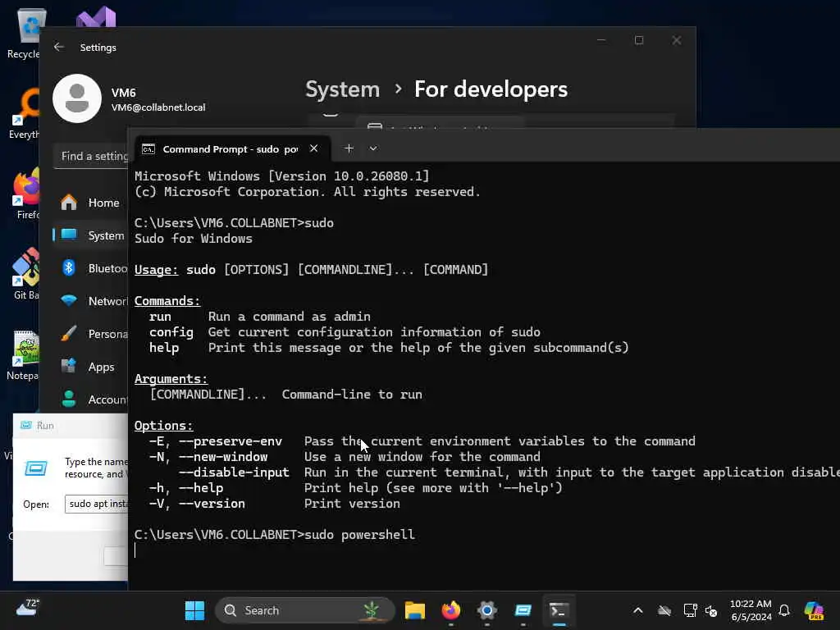Open the Git Bash desktop shortcut
Viewport: 840px width, 630px height.
coord(25,274)
